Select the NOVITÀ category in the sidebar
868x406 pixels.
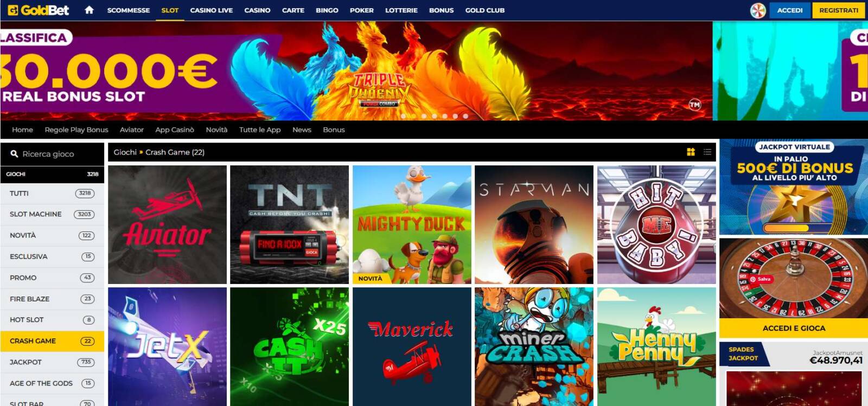[x=52, y=236]
